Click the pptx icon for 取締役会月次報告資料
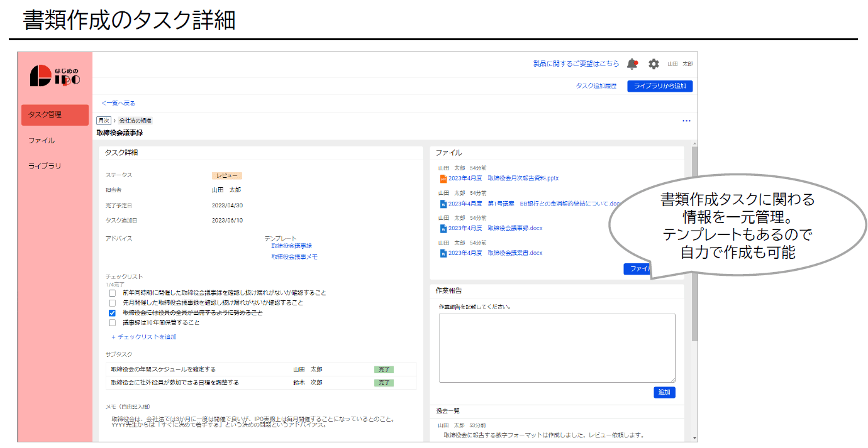 [x=443, y=178]
